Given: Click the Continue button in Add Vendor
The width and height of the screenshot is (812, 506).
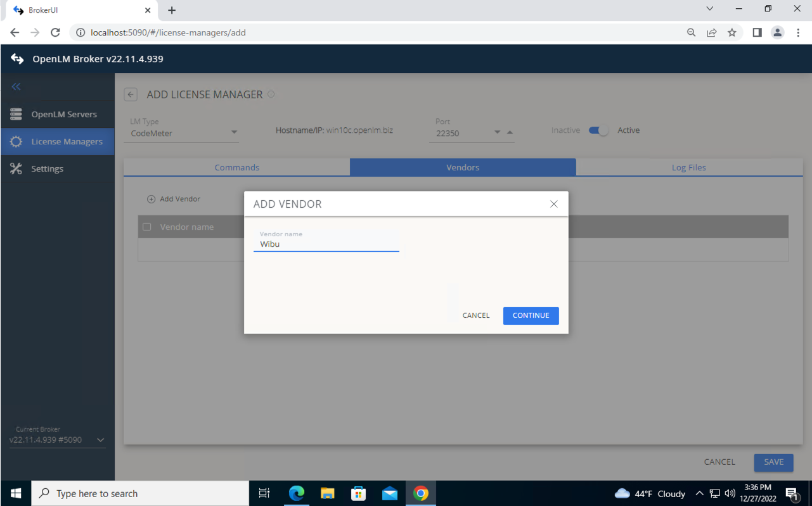Looking at the screenshot, I should click(531, 315).
